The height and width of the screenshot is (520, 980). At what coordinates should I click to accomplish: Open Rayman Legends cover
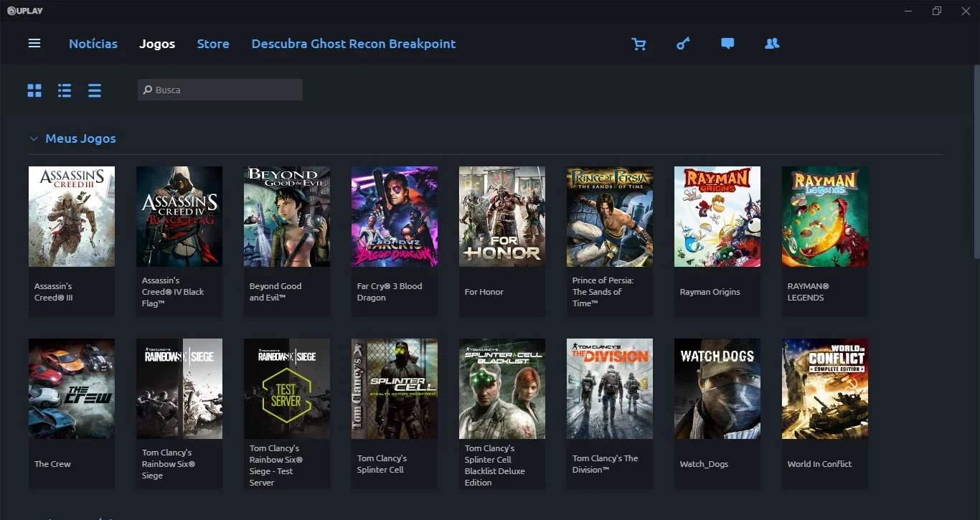pyautogui.click(x=825, y=217)
